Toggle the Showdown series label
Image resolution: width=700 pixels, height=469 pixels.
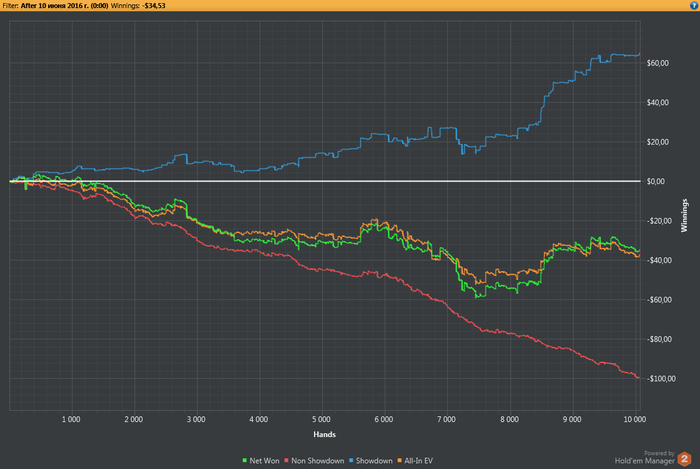click(x=374, y=461)
